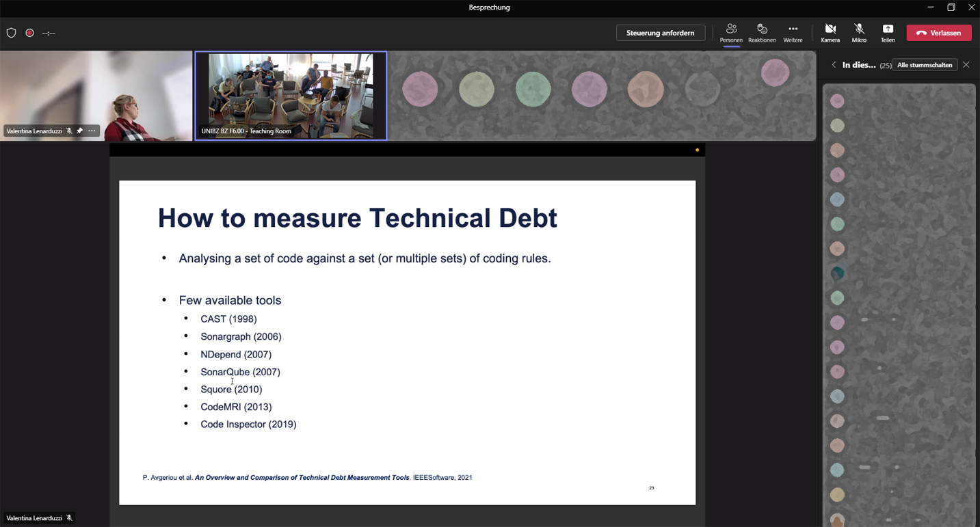Open the Personen participants panel
980x527 pixels.
point(731,33)
